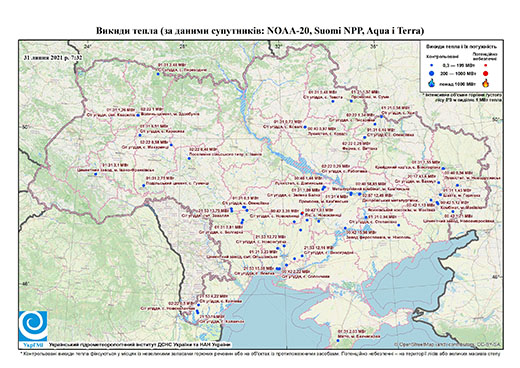Click the small blue dot in legend

[432, 65]
